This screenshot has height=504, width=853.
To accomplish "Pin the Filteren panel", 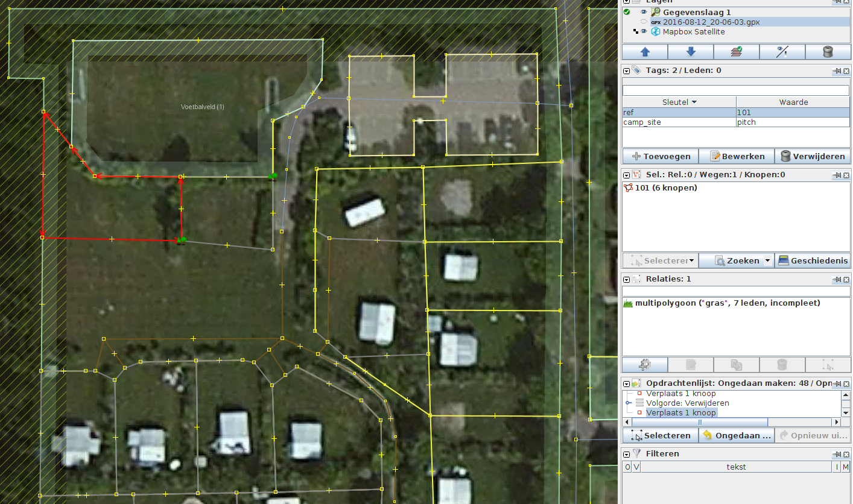I will coord(837,454).
